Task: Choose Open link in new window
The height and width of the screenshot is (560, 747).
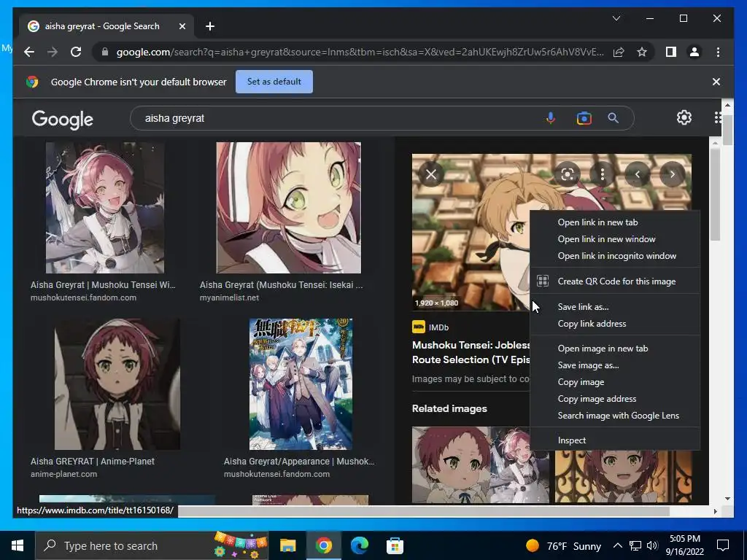Action: click(614, 239)
